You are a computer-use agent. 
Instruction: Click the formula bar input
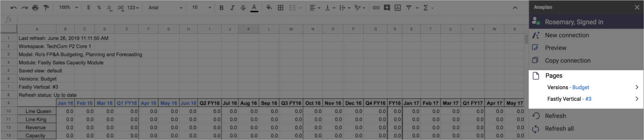(268, 20)
